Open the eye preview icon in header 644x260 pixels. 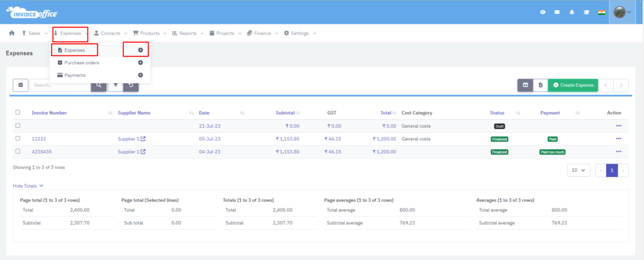(x=543, y=13)
